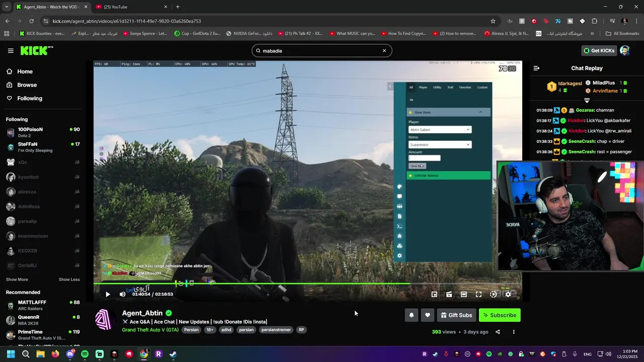Open the Get KICKs button
Screen dimensions: 644x362
[x=599, y=51]
